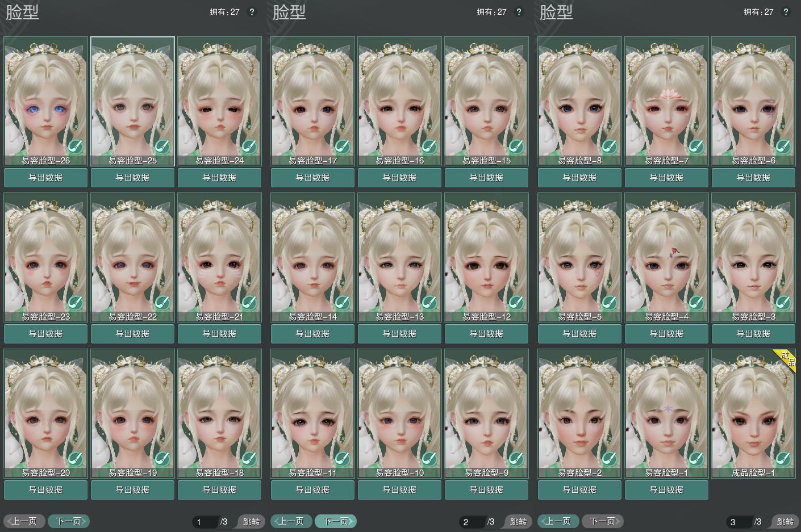Click 上一页 in the page 2 panel
Viewport: 801px width, 532px height.
291,521
